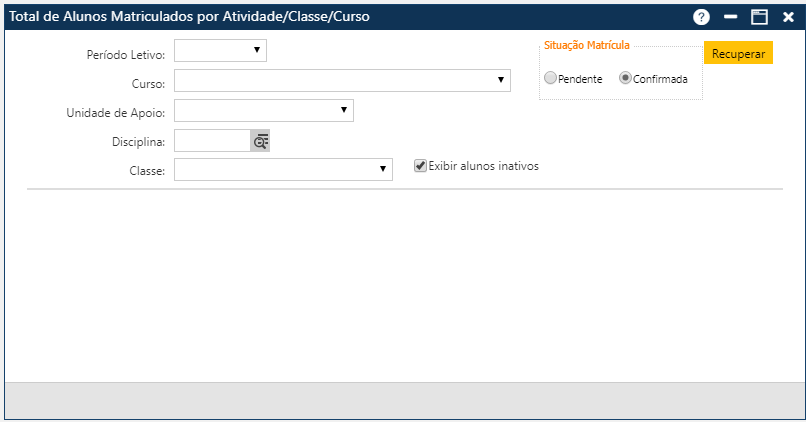Toggle the Exibir alunos inativos checkbox

(420, 166)
